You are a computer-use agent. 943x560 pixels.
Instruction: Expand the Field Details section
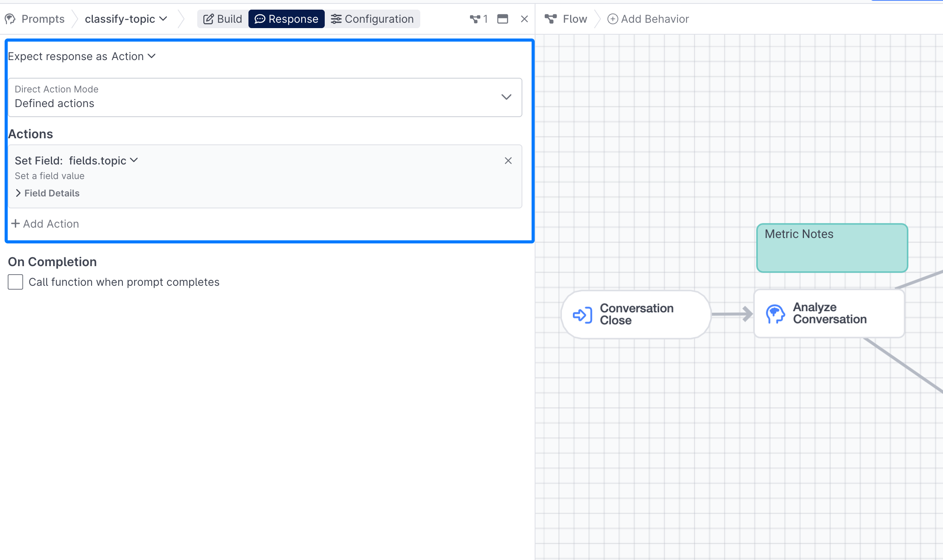point(47,193)
